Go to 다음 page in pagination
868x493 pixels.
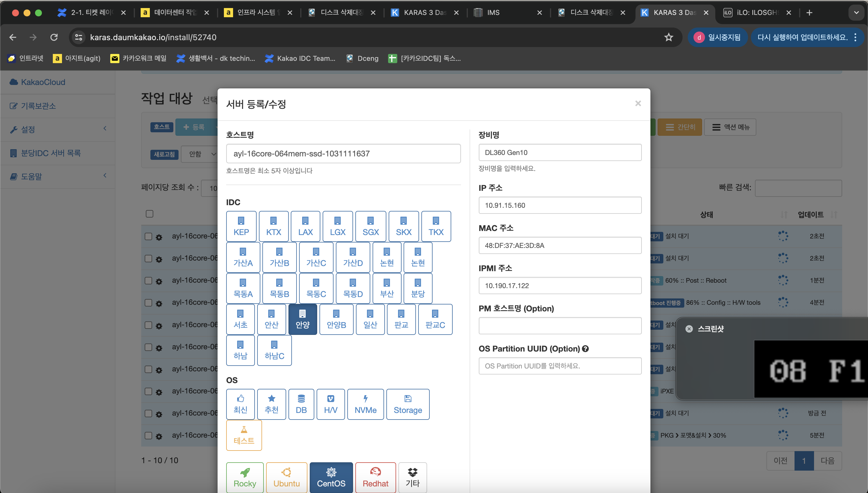(x=828, y=461)
